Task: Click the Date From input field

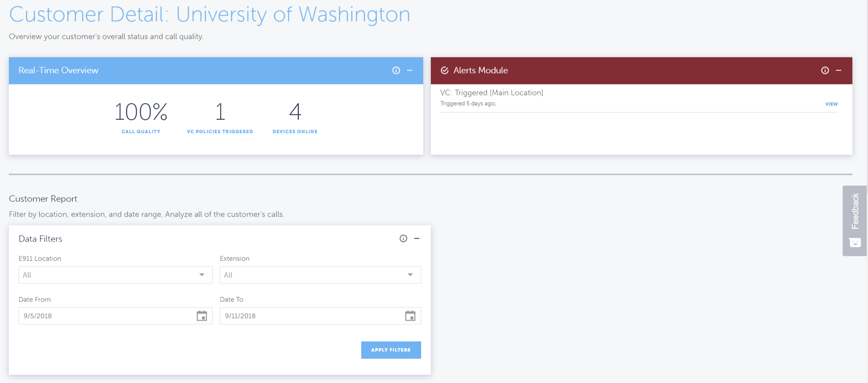Action: [115, 316]
